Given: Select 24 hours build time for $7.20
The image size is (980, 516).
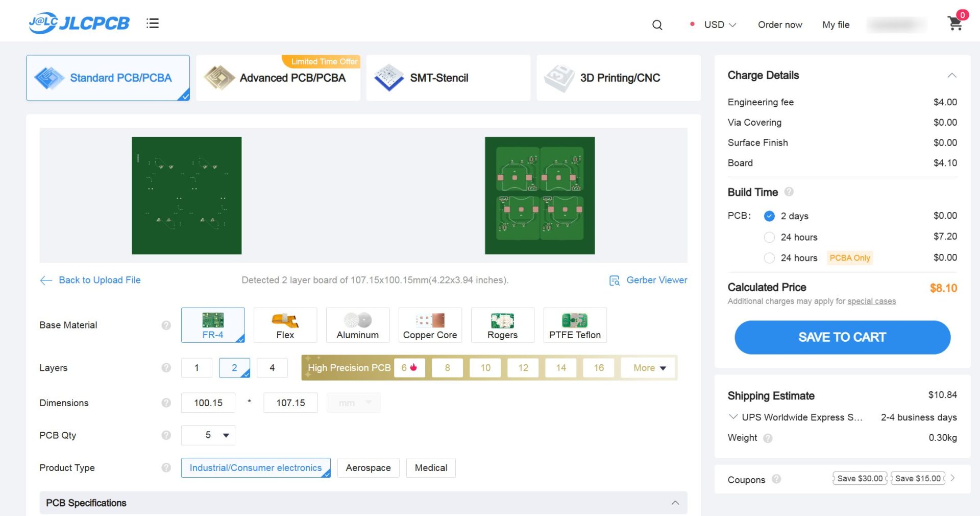Looking at the screenshot, I should pos(769,237).
